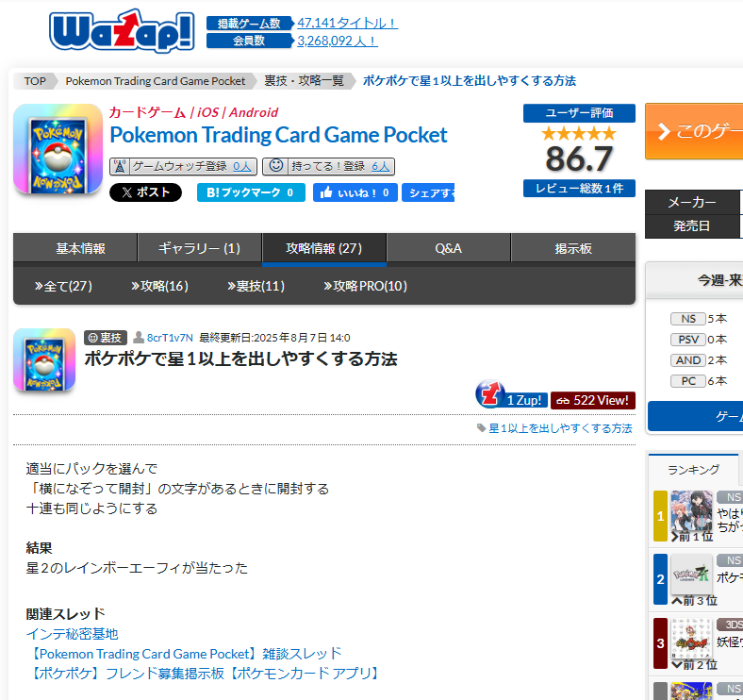Click the PC platform badge

coord(688,381)
